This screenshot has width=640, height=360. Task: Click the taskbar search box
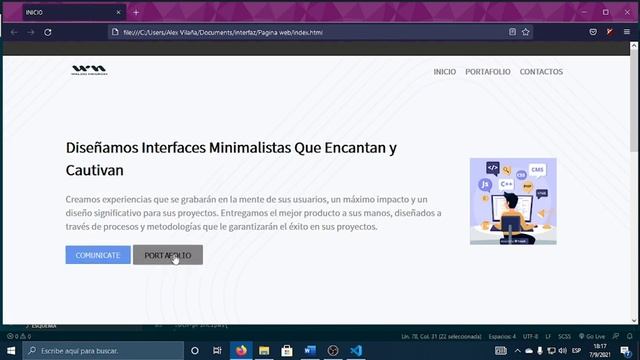click(x=103, y=351)
